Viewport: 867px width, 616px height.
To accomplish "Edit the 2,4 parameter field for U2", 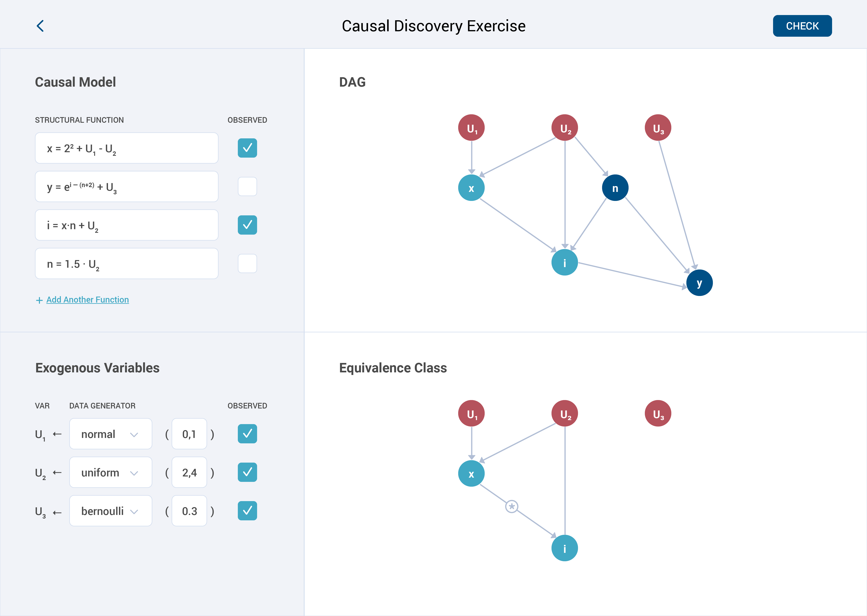I will pos(189,473).
